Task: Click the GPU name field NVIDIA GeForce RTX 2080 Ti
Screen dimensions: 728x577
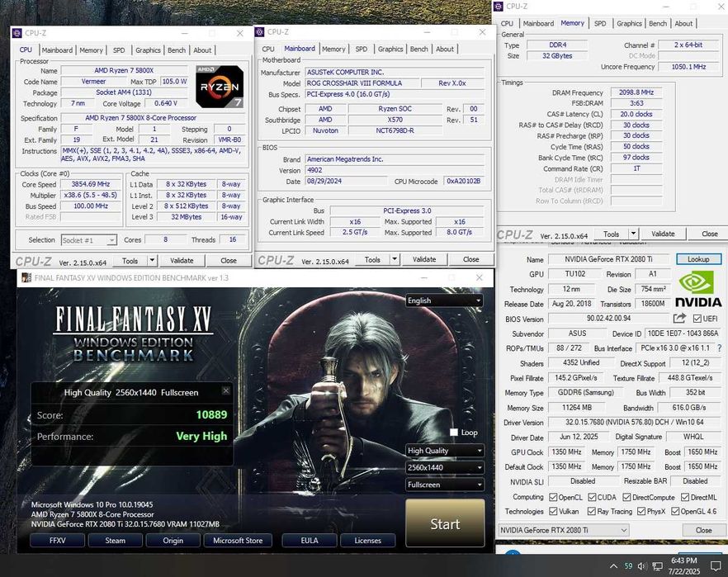Action: click(x=608, y=259)
